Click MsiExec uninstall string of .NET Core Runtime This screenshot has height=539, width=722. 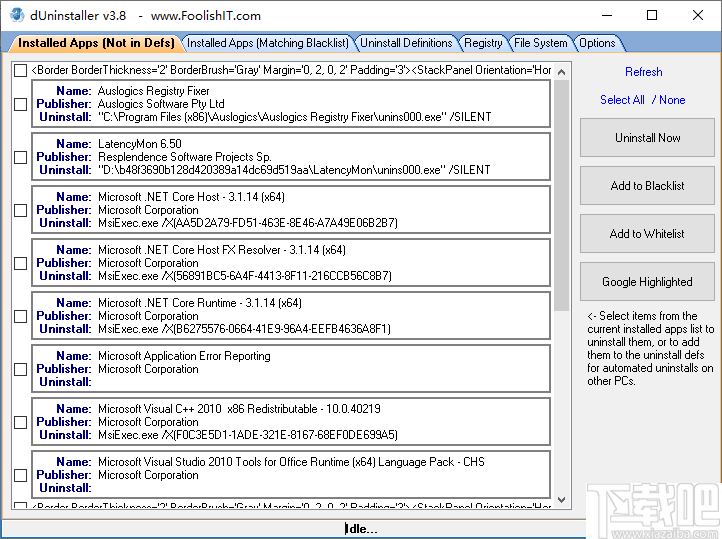click(244, 329)
